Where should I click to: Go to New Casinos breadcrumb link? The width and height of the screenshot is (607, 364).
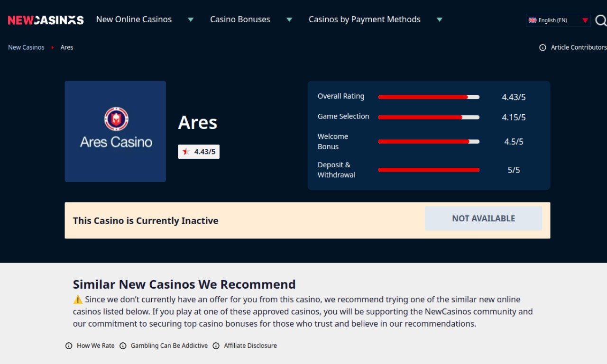coord(26,47)
